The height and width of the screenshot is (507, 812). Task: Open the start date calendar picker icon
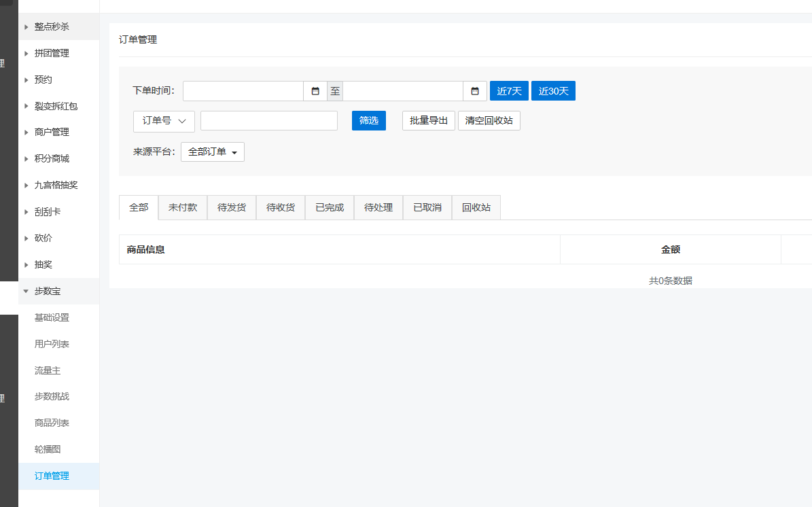click(x=315, y=91)
